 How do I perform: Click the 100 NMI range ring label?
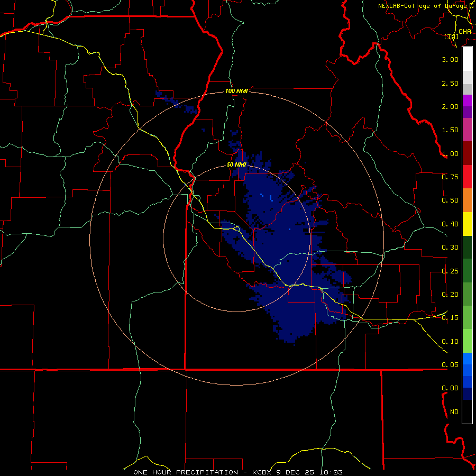coord(236,91)
